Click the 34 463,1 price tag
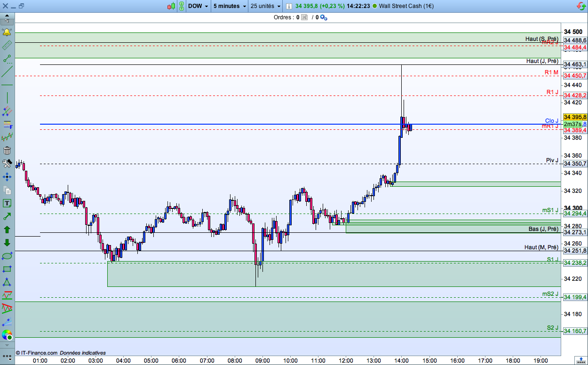The image size is (588, 365). point(575,64)
